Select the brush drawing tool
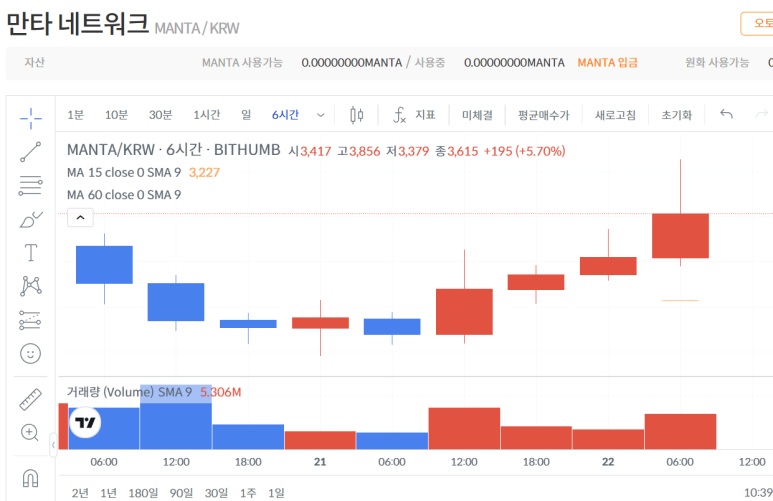Viewport: 773px width, 501px height. (31, 219)
